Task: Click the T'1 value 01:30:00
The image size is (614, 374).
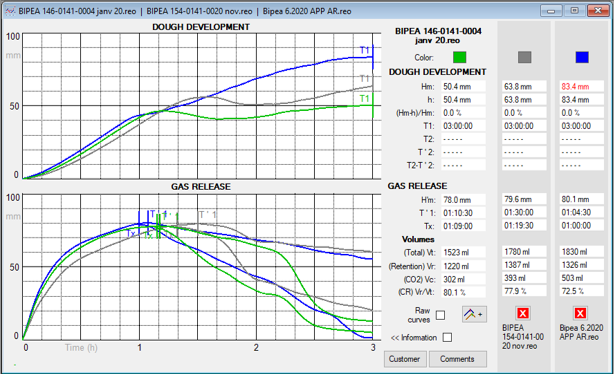Action: (x=524, y=212)
